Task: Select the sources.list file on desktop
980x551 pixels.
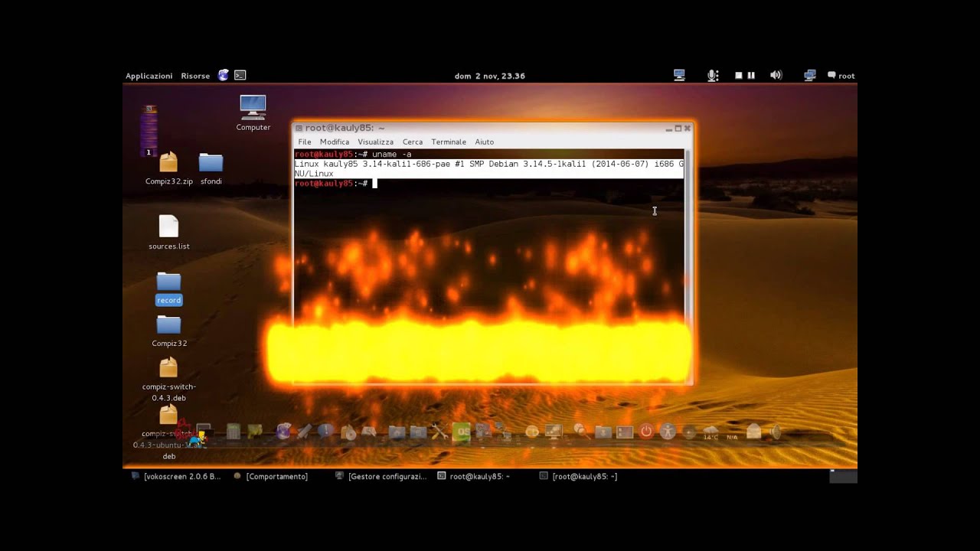Action: [168, 233]
